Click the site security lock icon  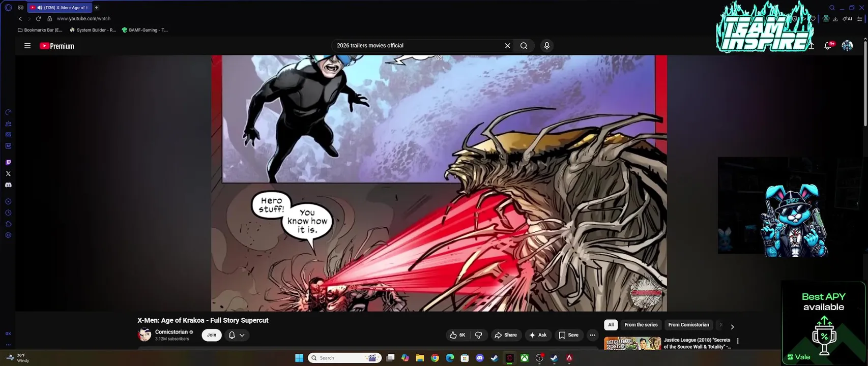click(49, 19)
